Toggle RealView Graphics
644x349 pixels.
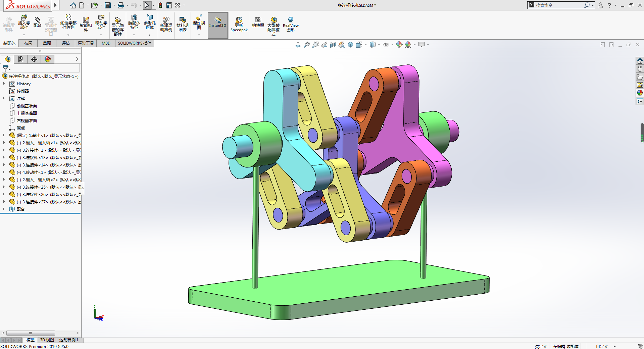click(291, 24)
